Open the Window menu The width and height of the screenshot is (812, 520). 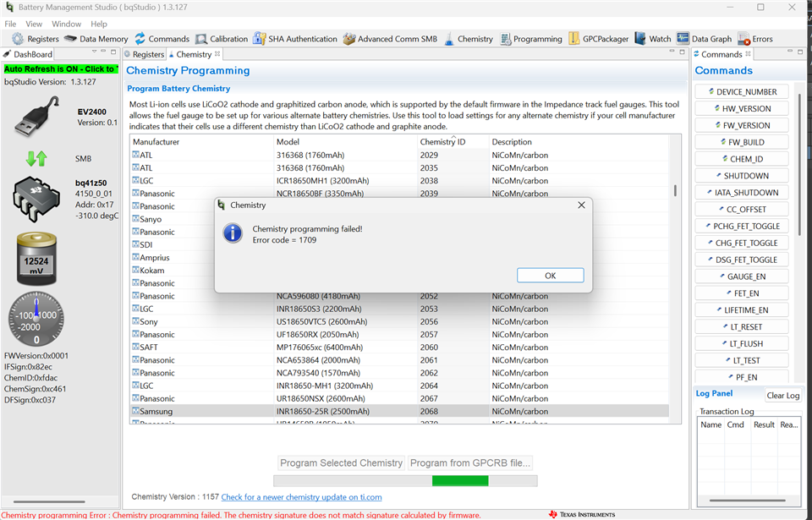click(x=66, y=24)
